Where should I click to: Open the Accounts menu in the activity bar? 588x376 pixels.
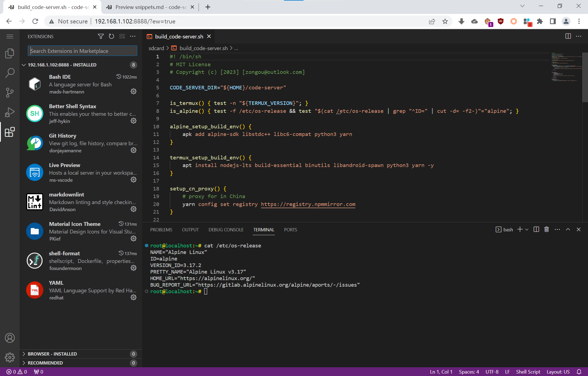pos(10,338)
